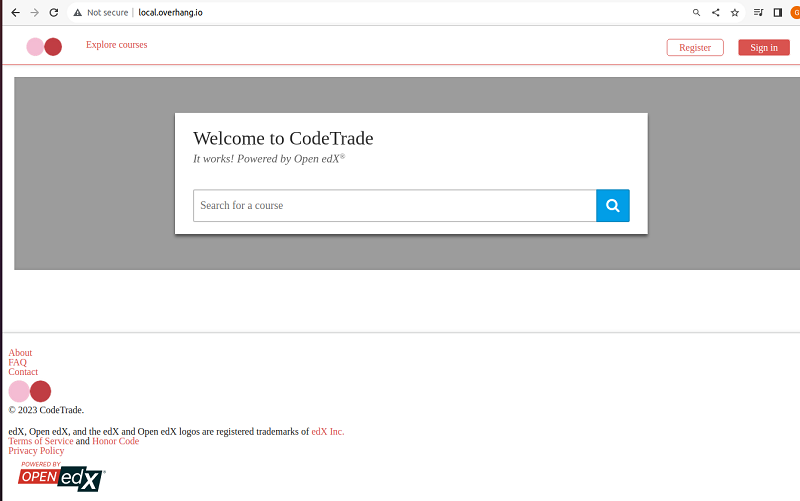Click the Not secure warning icon
Screen dimensions: 800x501
click(x=78, y=13)
